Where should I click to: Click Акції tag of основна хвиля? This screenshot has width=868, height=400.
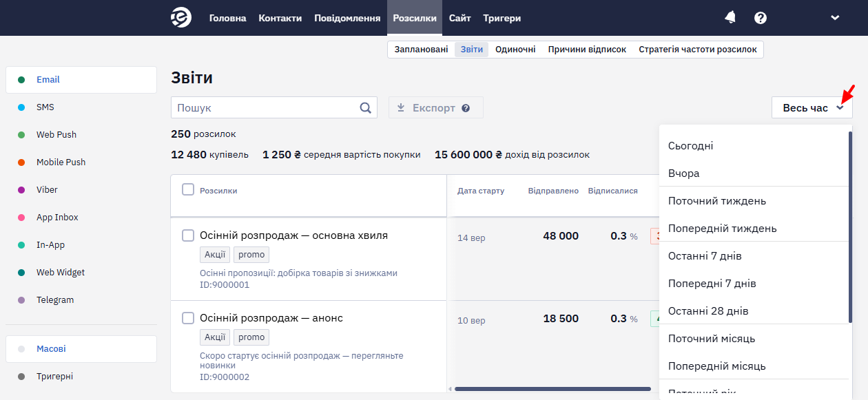point(215,255)
